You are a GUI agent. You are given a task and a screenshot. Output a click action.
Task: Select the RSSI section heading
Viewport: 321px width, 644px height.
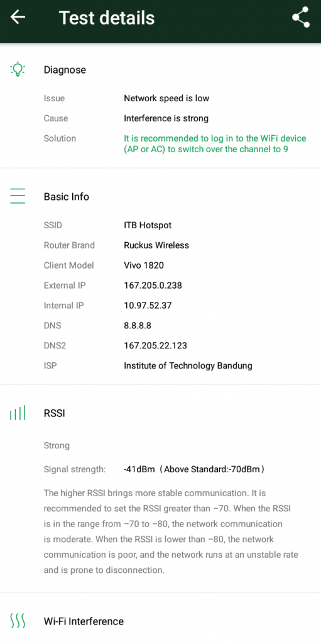click(x=55, y=413)
